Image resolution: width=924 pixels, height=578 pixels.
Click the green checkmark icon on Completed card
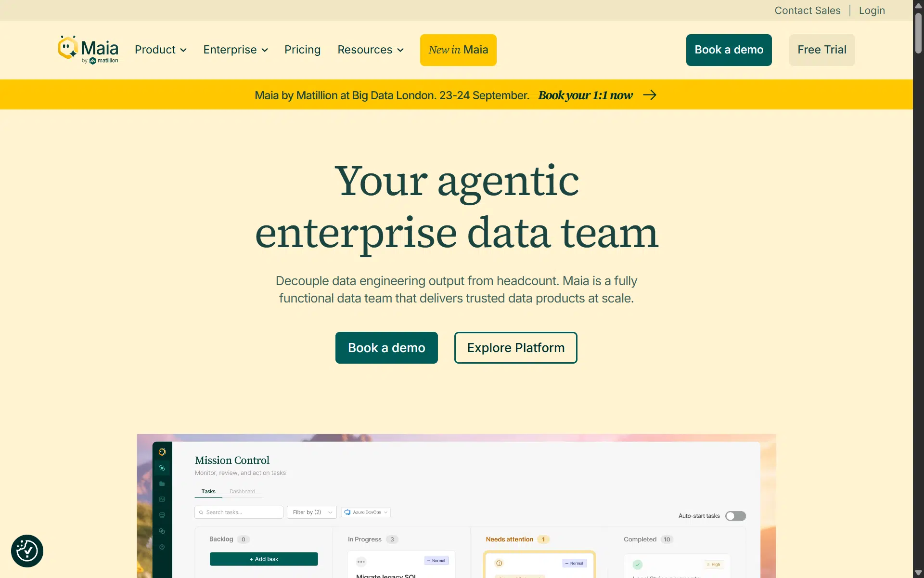pos(638,565)
